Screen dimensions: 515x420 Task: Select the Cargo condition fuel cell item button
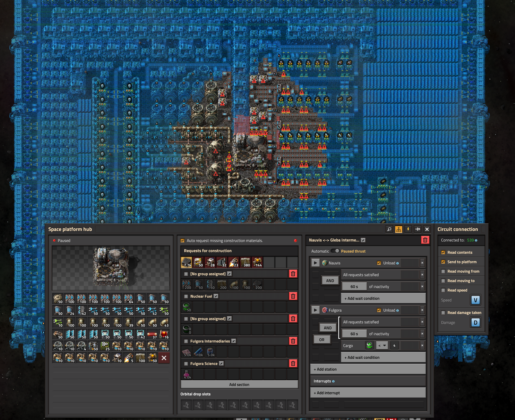[x=369, y=345]
